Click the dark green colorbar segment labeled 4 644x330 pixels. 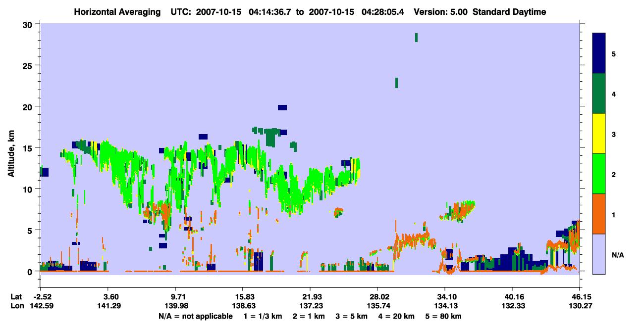599,94
